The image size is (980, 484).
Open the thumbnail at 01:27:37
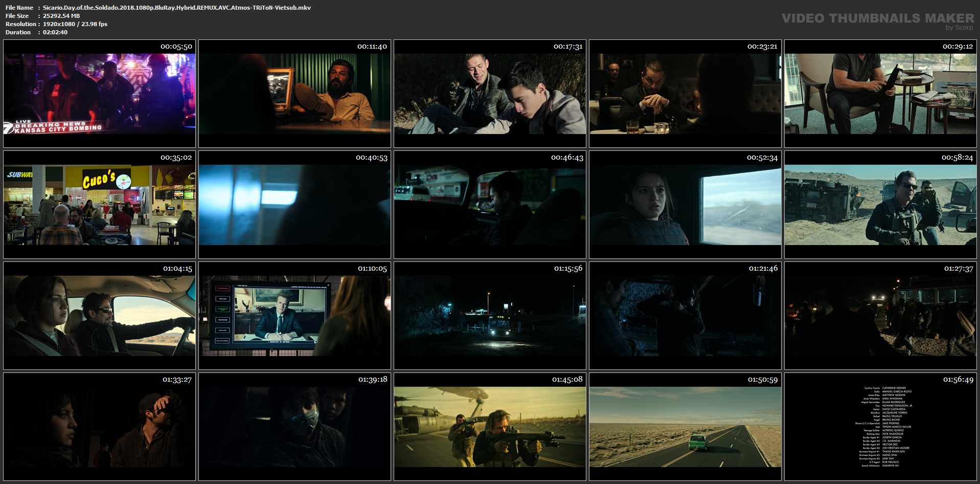[x=880, y=316]
